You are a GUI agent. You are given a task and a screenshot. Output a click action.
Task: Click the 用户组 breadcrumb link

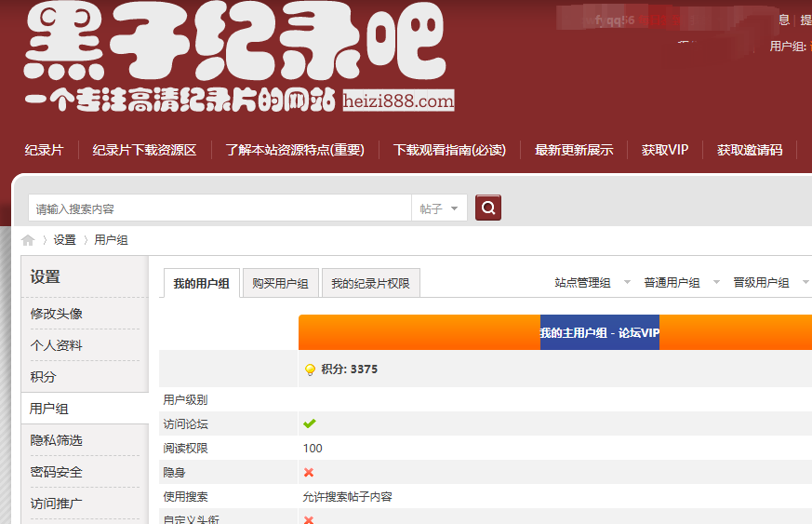pos(111,240)
